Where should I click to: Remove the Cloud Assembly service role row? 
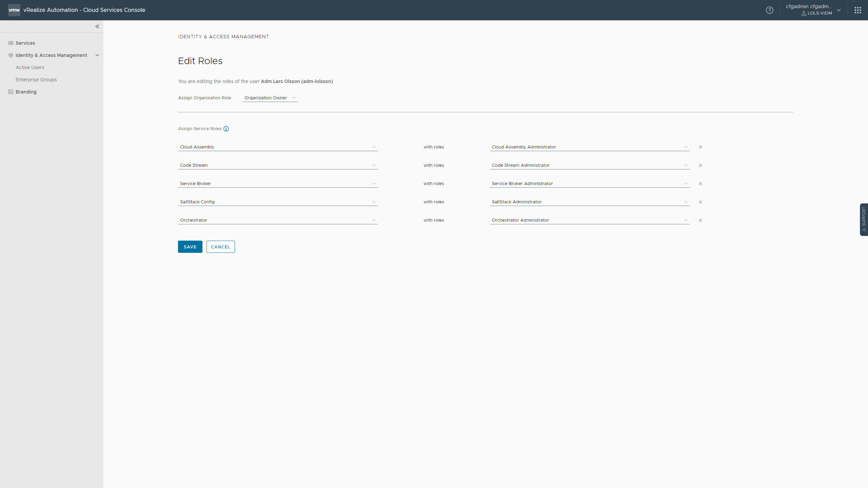point(701,147)
